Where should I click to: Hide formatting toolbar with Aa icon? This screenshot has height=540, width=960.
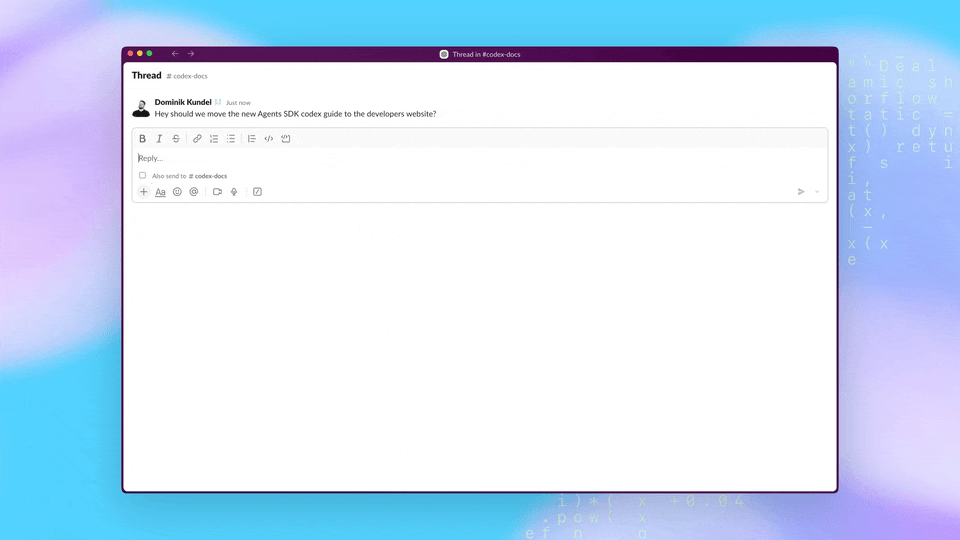pyautogui.click(x=160, y=192)
